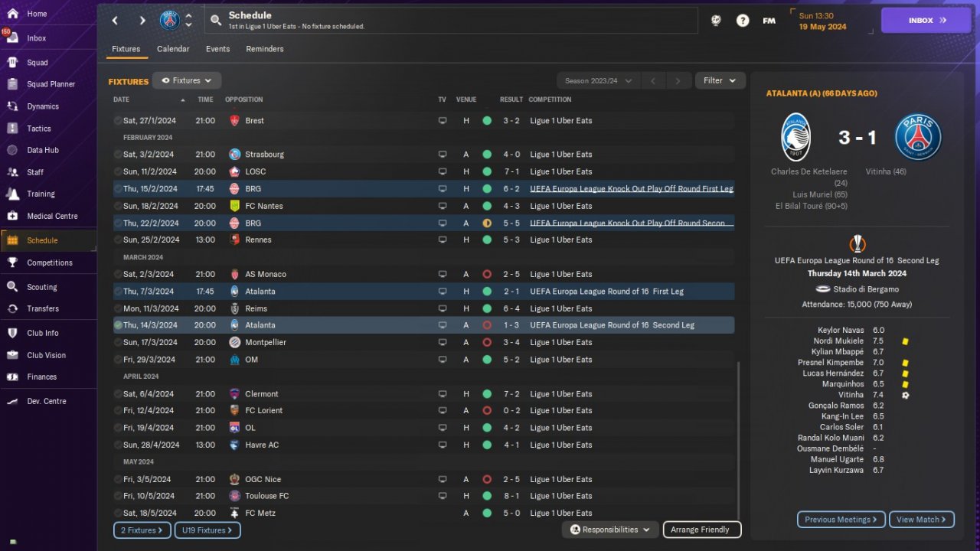The height and width of the screenshot is (551, 980).
Task: Click View Match button
Action: pos(922,520)
